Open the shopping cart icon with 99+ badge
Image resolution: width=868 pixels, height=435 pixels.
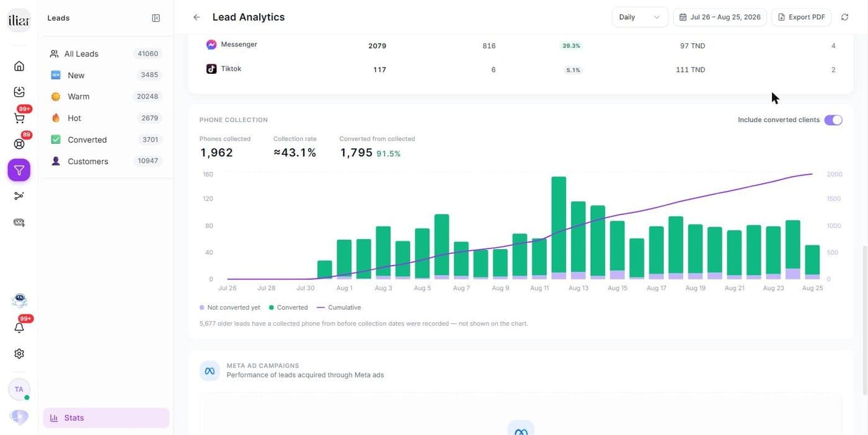pos(19,118)
